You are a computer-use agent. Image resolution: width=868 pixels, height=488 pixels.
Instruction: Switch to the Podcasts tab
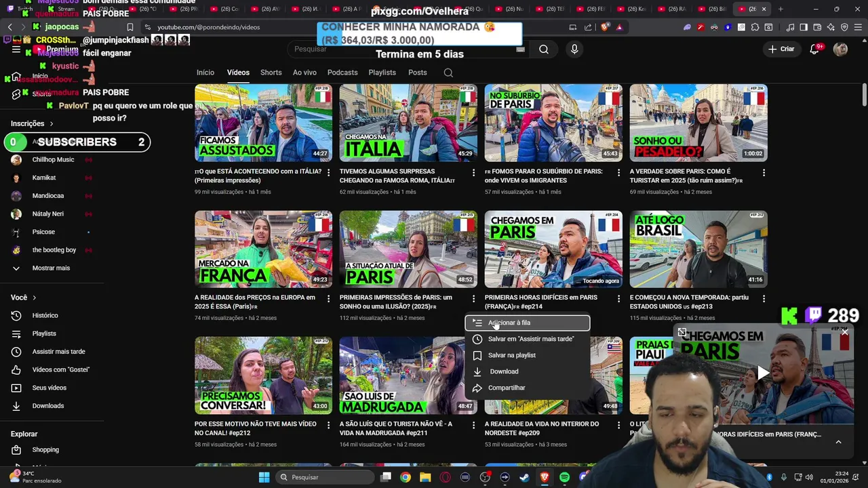click(x=342, y=73)
